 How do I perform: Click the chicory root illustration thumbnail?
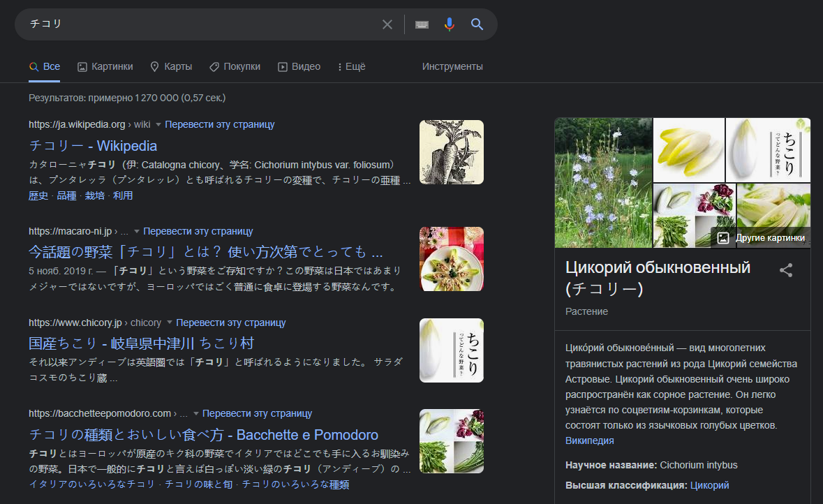point(451,152)
